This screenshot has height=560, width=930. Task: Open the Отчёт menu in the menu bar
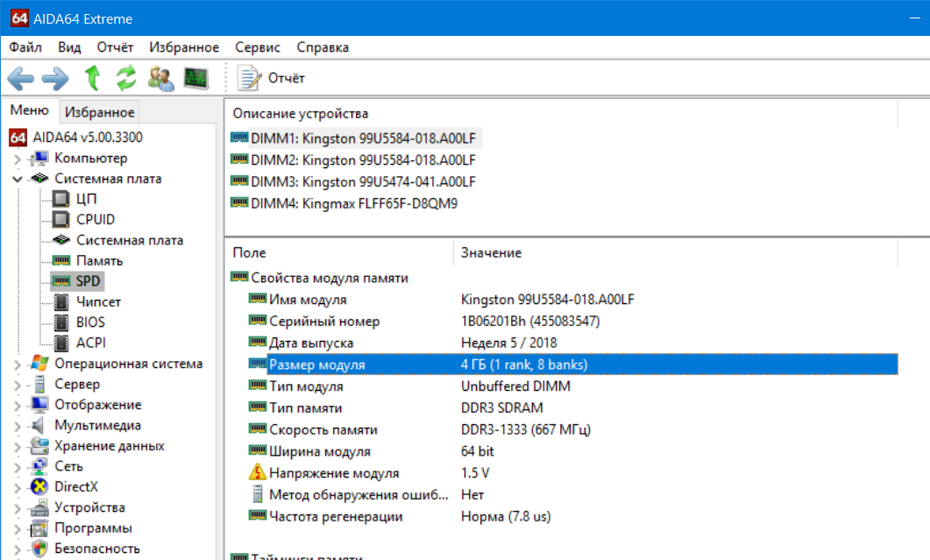point(115,47)
